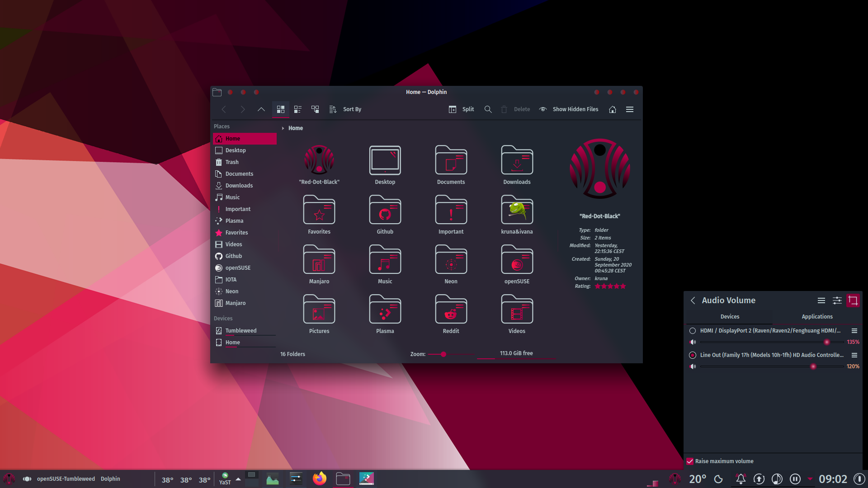The width and height of the screenshot is (868, 488).
Task: Select Tumbleweed device in sidebar
Action: [x=245, y=331]
